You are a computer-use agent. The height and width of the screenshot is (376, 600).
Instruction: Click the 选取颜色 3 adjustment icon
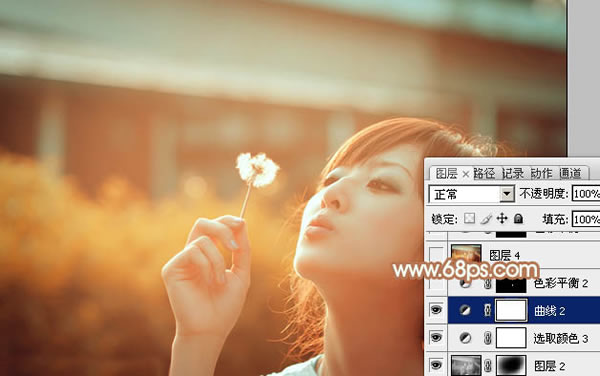(465, 338)
